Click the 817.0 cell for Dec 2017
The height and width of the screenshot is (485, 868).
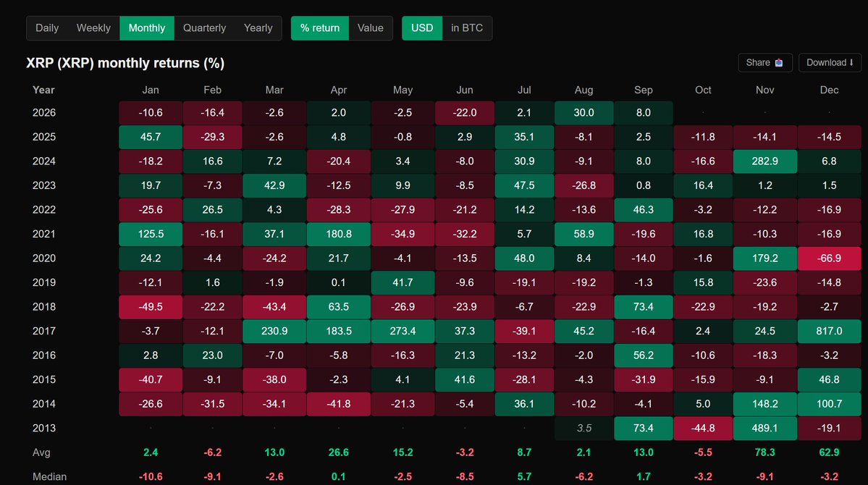(x=829, y=331)
